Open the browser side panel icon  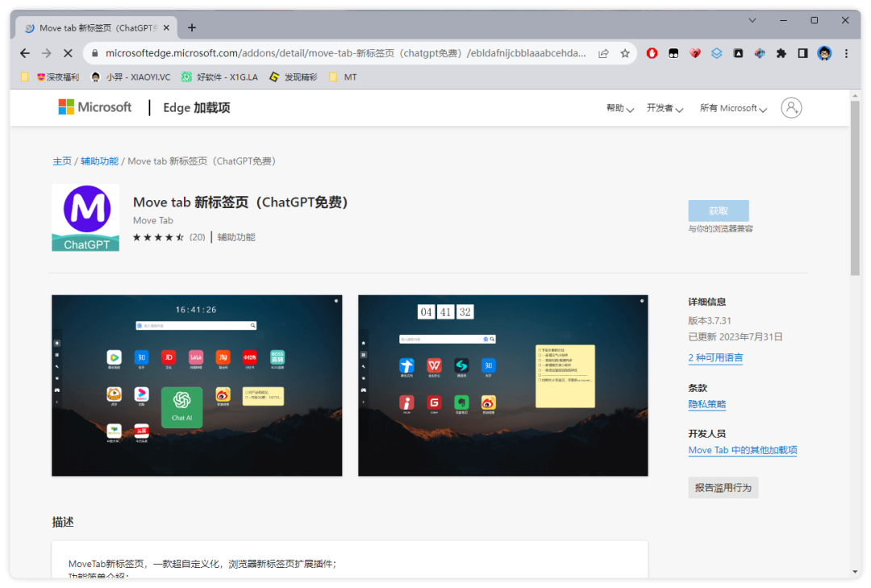coord(802,53)
